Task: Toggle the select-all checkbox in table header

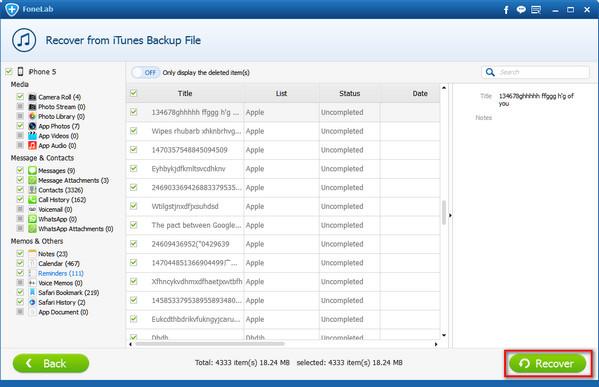Action: point(133,93)
